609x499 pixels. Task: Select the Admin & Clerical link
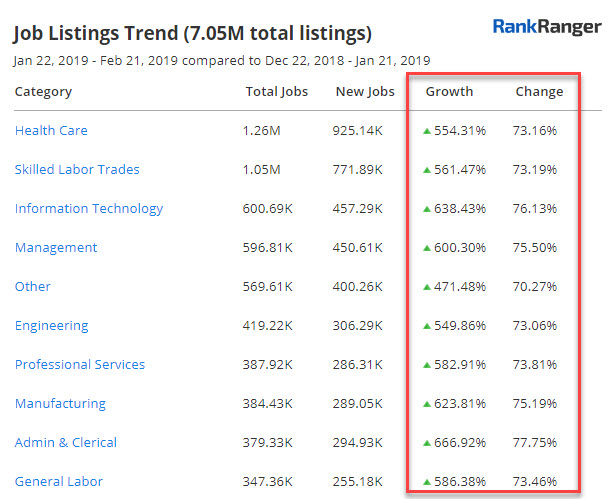[x=66, y=443]
